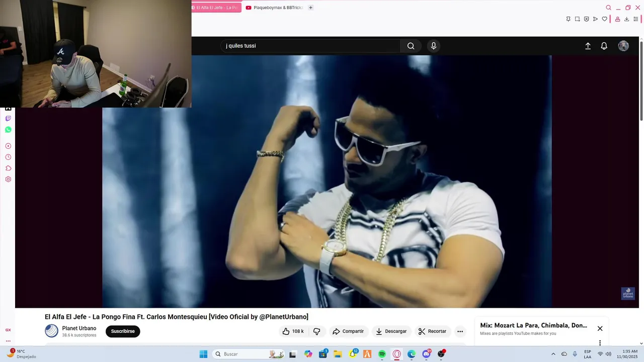Click the Windows taskbar Buscar search box

[x=249, y=354]
